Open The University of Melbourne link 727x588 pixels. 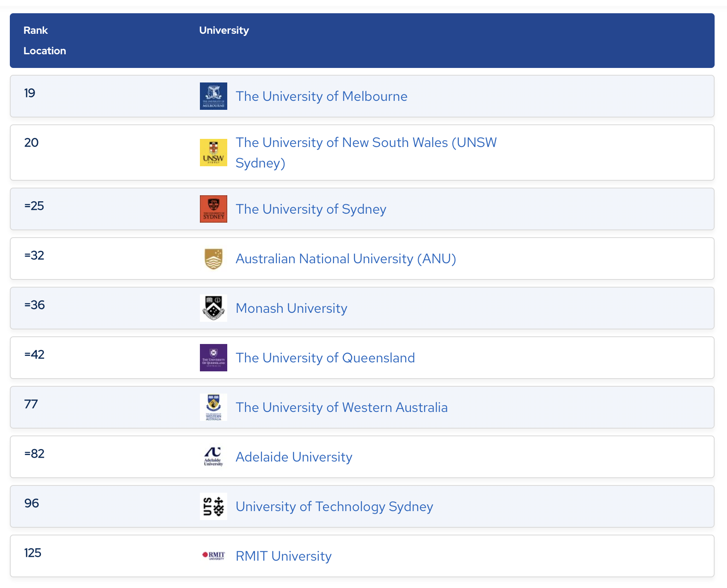click(321, 97)
